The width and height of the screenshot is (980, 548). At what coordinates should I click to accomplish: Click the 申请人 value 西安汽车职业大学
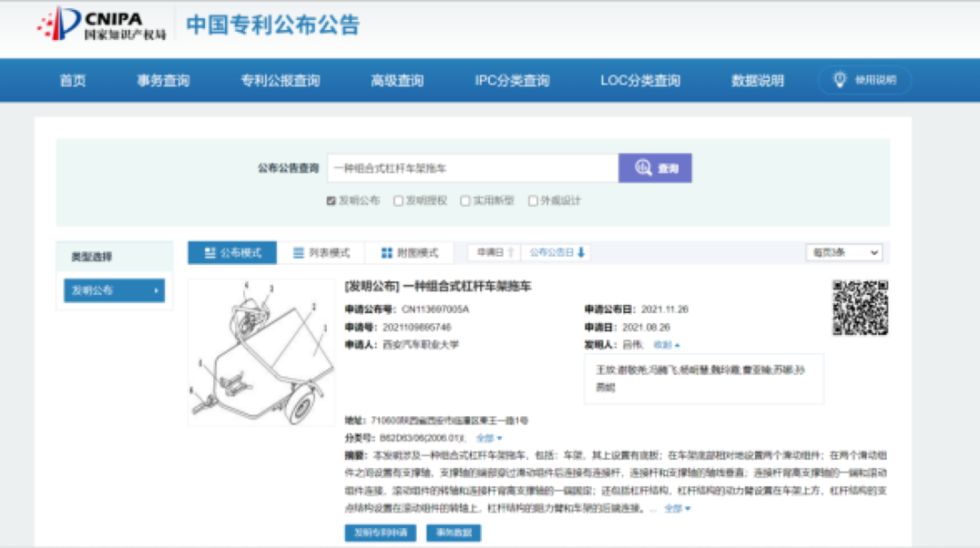tap(421, 344)
